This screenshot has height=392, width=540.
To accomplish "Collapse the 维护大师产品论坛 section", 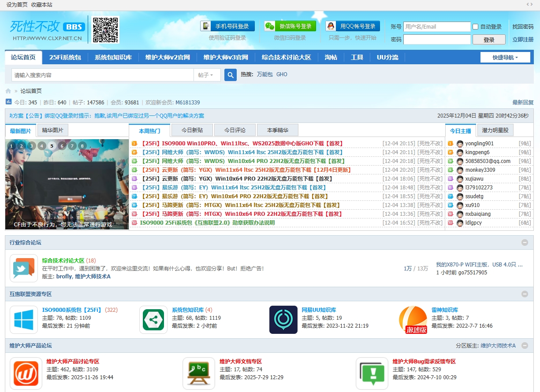I will pyautogui.click(x=525, y=346).
